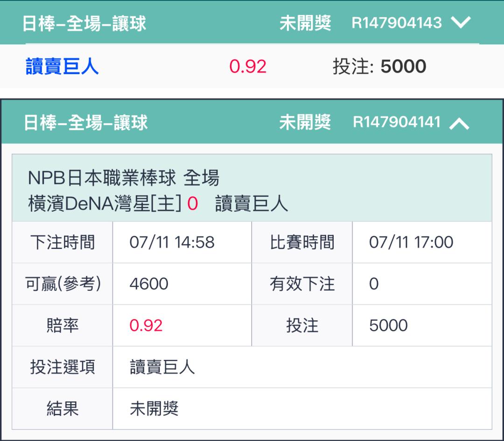This screenshot has width=504, height=441.
Task: Click the 日棒-全場-讓球 title of bet R147904141
Action: (86, 123)
